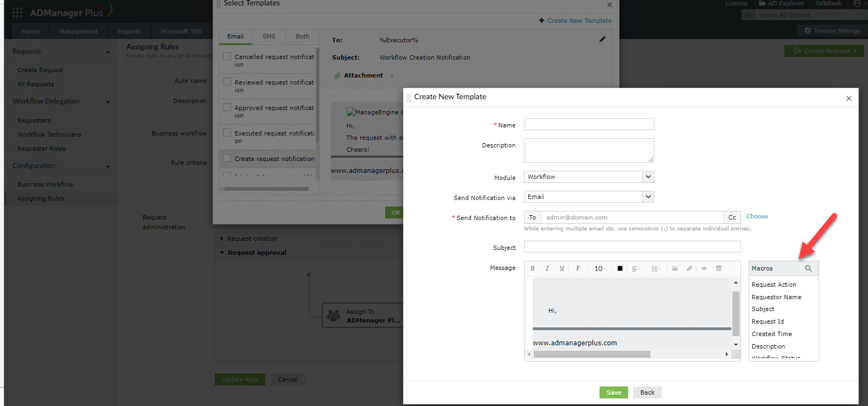Open the Create Request dropdown button
Image resolution: width=868 pixels, height=406 pixels.
pos(824,51)
